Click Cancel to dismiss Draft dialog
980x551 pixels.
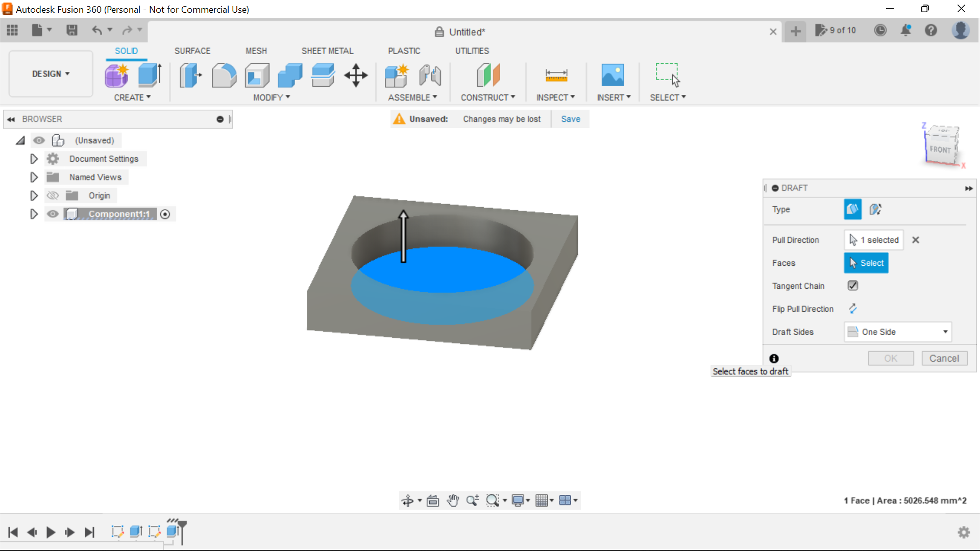[x=944, y=358]
